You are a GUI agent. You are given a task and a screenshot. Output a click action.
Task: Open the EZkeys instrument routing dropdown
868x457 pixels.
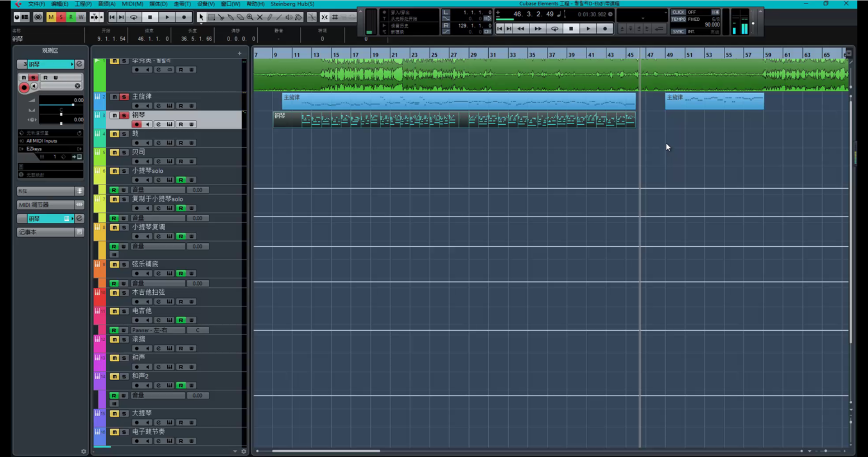51,149
